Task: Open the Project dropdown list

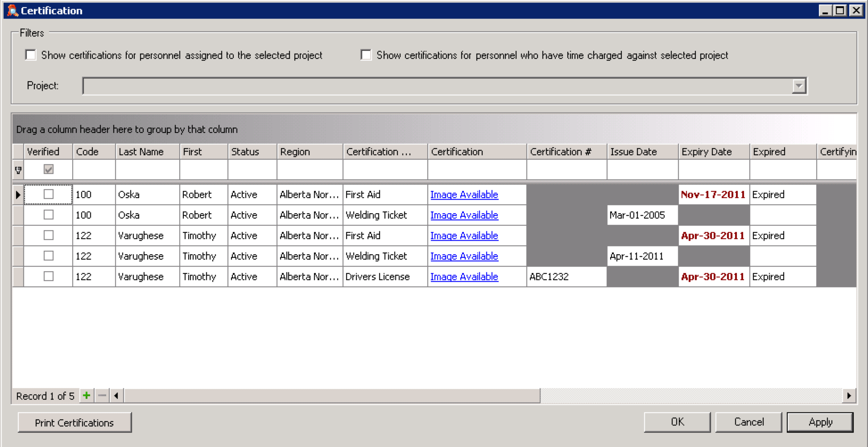Action: [x=798, y=86]
